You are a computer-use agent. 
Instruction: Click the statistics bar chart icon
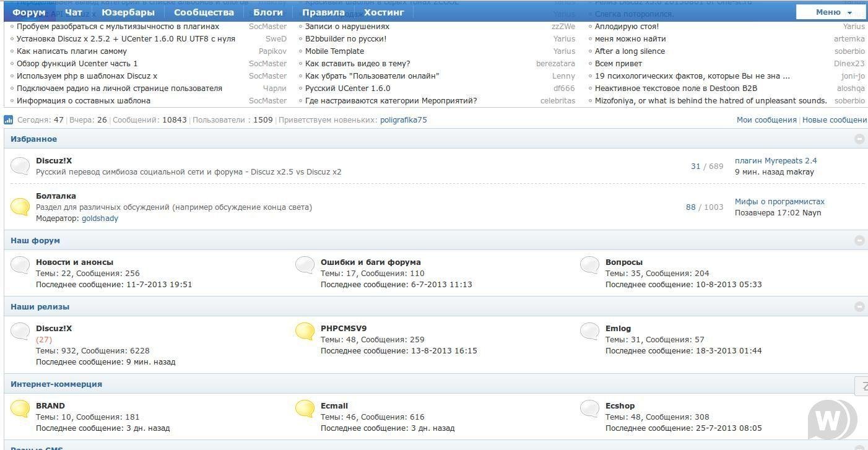tap(7, 119)
